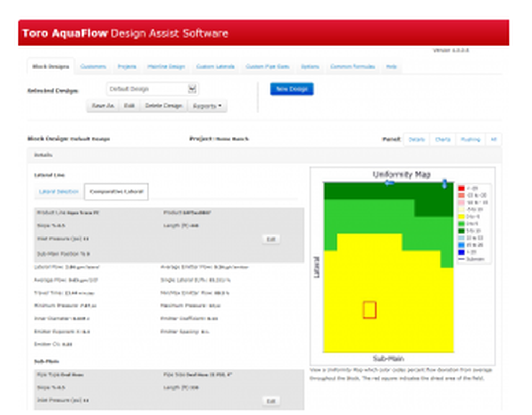This screenshot has width=532, height=415.
Task: Show the Charts panel
Action: (443, 140)
